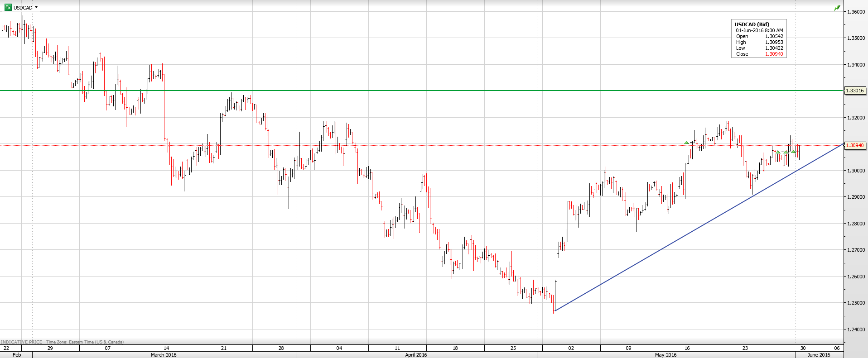Screen dimensions: 868x358
Task: Click the green chart arrow icon top-right
Action: [x=837, y=8]
